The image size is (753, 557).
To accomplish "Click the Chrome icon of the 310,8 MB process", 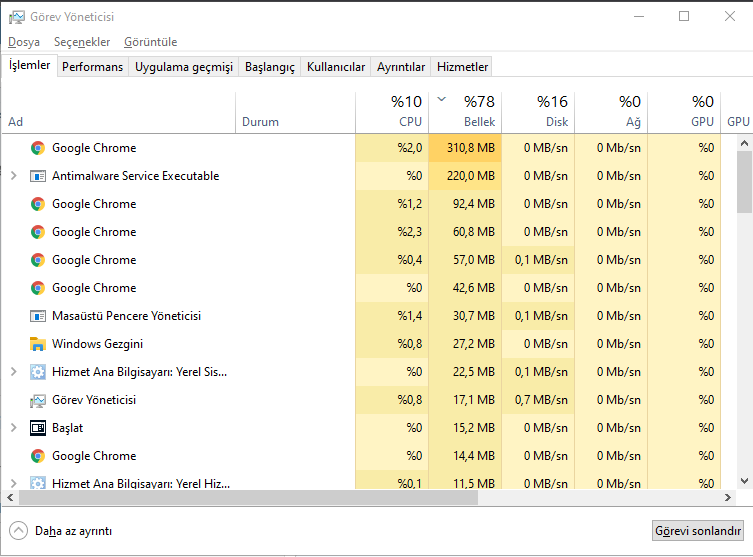I will pyautogui.click(x=38, y=148).
